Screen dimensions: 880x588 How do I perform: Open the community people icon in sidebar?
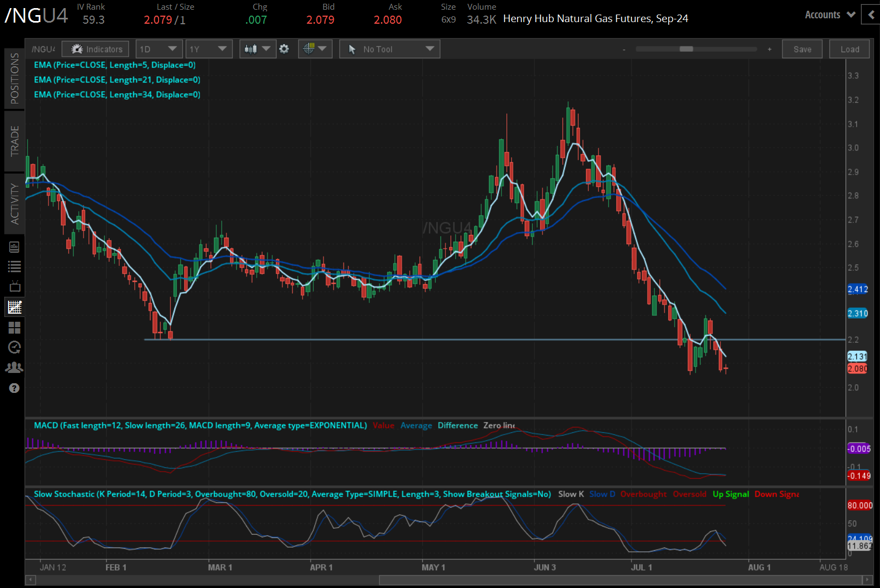click(14, 367)
